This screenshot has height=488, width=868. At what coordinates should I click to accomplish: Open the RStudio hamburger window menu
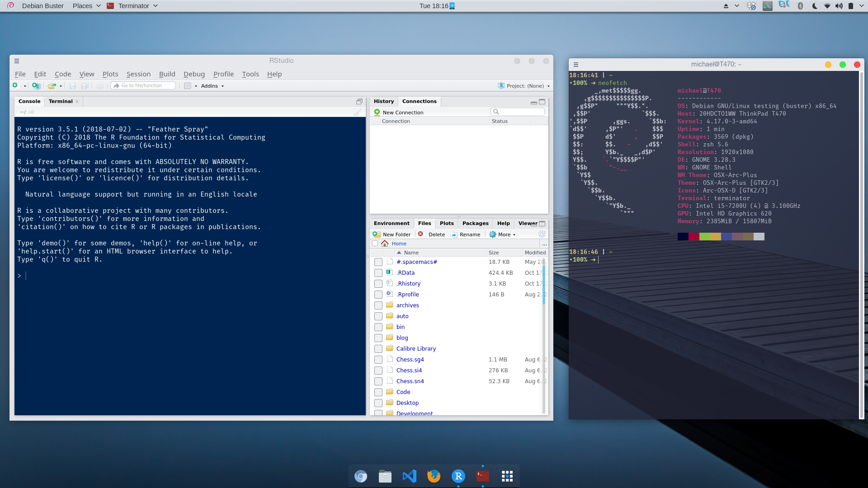tap(17, 61)
